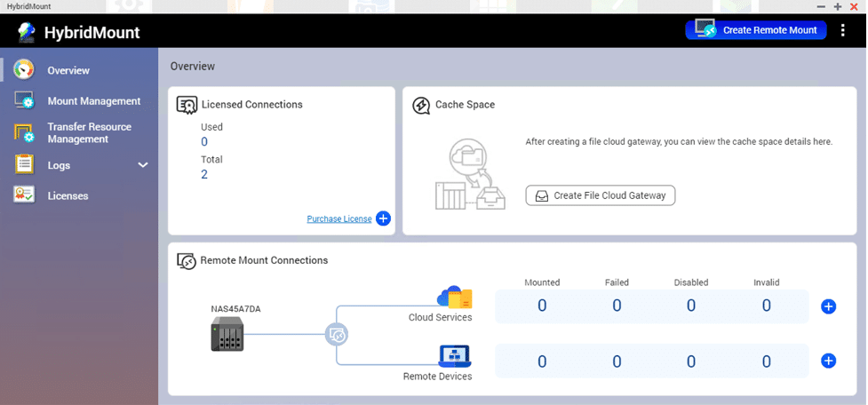Click the Cache Space lightning icon
The image size is (868, 405).
tap(421, 105)
